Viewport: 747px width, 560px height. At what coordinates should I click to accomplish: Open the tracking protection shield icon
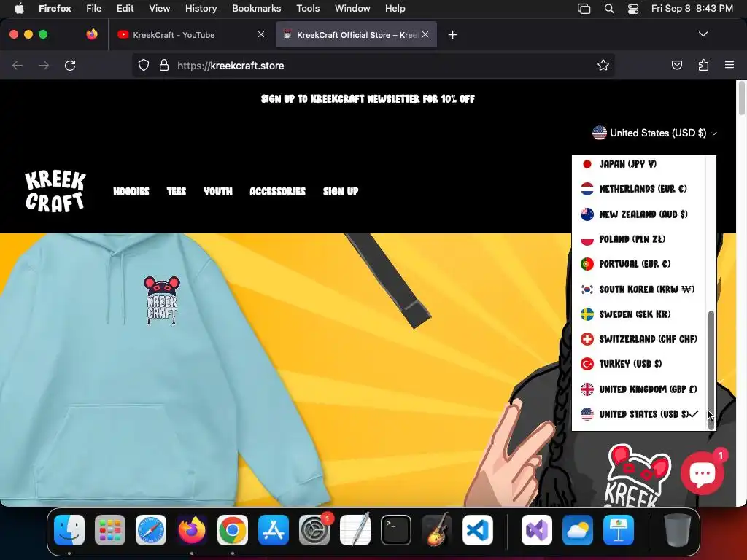[144, 65]
